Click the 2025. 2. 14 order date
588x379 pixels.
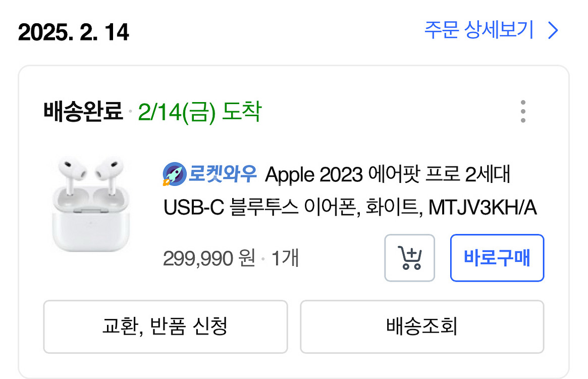click(73, 33)
